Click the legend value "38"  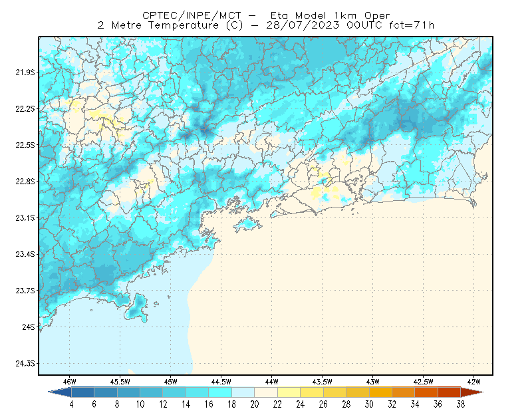click(461, 404)
